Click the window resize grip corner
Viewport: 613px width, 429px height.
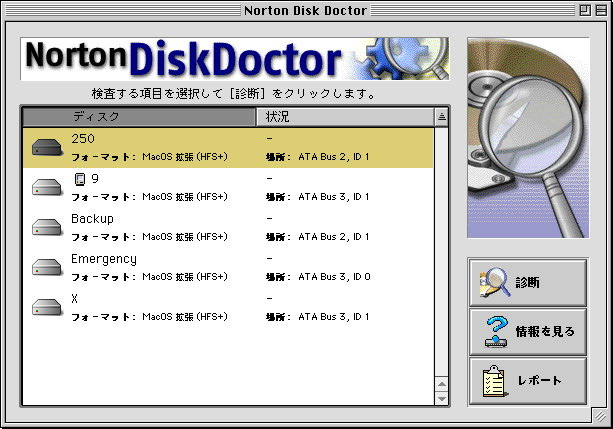click(x=600, y=416)
